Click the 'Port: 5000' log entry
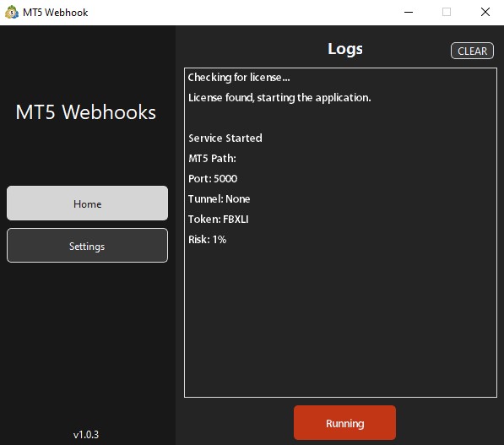 coord(213,179)
